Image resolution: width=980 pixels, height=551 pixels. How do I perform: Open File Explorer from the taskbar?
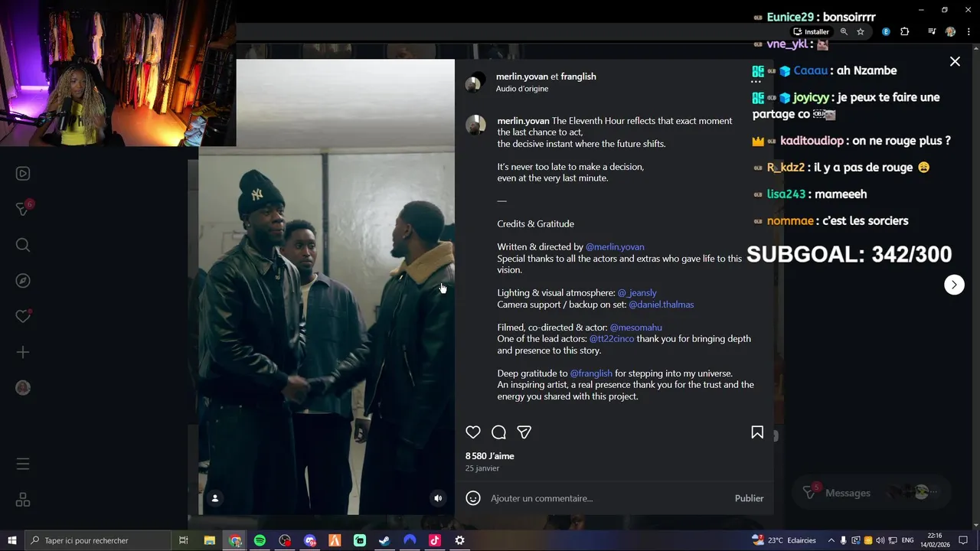[210, 540]
